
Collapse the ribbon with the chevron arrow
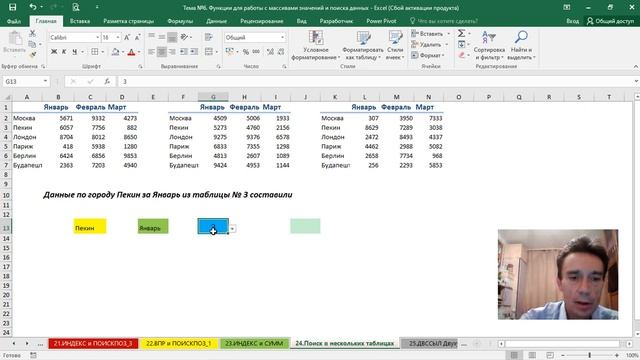[x=636, y=67]
